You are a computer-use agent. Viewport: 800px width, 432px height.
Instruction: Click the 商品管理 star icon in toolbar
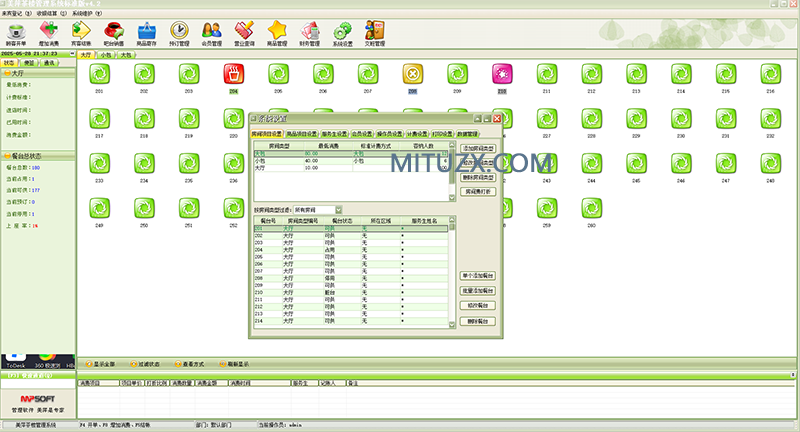point(275,32)
